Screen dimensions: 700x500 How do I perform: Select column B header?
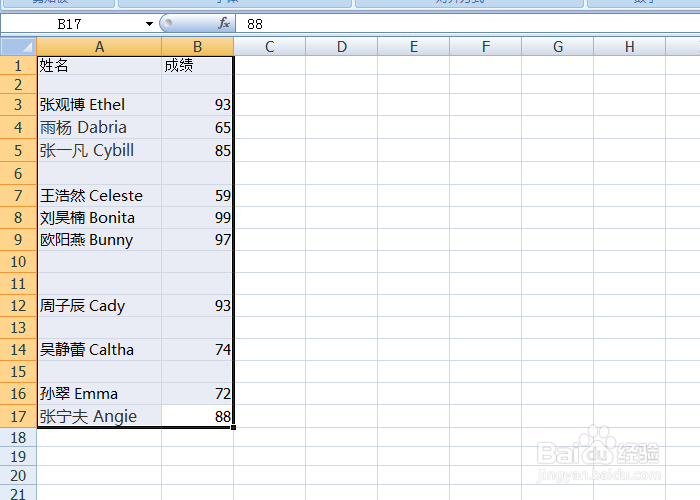[x=197, y=46]
